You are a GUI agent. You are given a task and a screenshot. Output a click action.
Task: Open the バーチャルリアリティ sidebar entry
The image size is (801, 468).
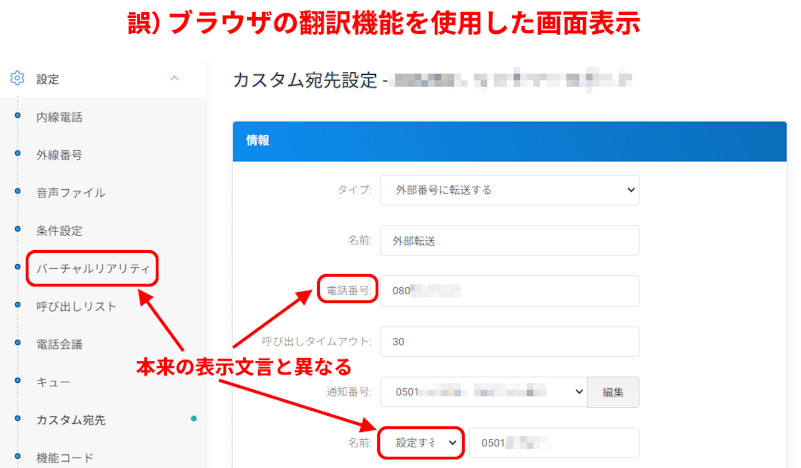coord(93,269)
